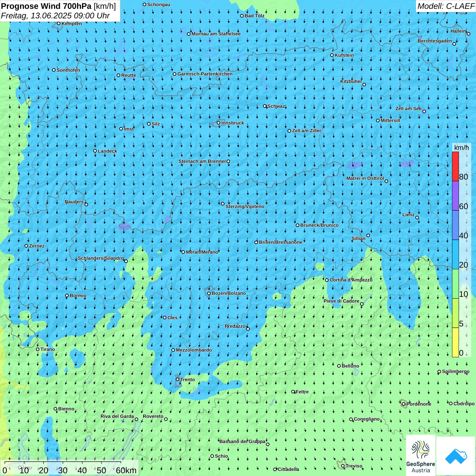Click the GeoSphere Austria logo

(x=421, y=455)
